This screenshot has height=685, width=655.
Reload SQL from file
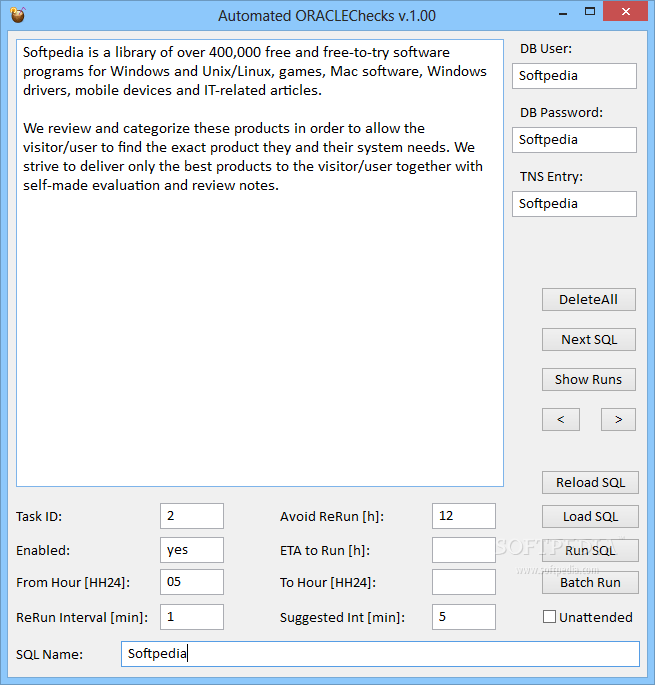tap(590, 483)
